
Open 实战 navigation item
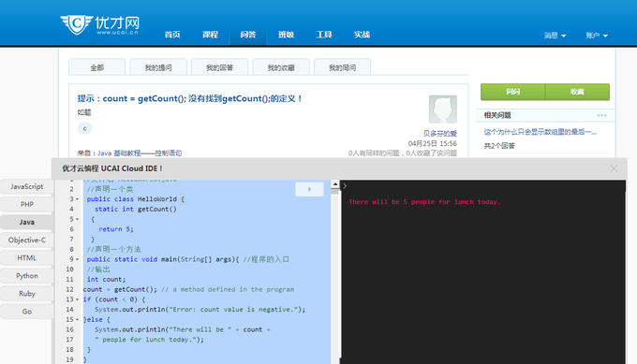(362, 35)
